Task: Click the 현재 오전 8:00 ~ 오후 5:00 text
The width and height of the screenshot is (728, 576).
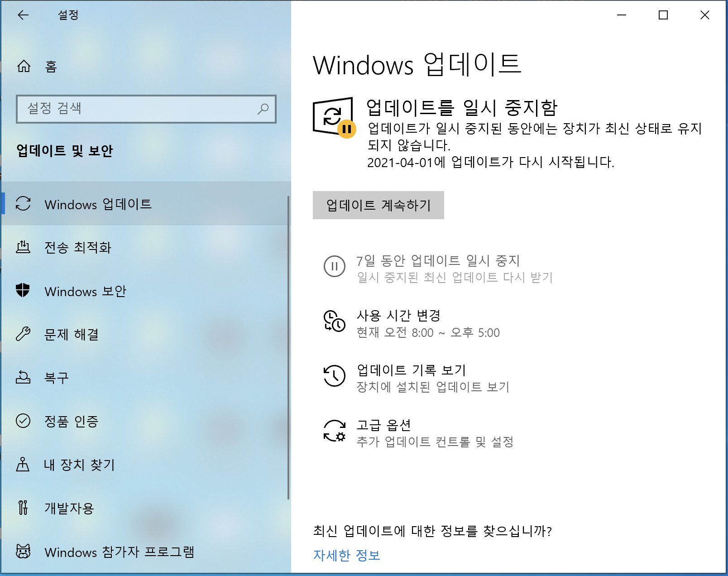Action: click(428, 332)
